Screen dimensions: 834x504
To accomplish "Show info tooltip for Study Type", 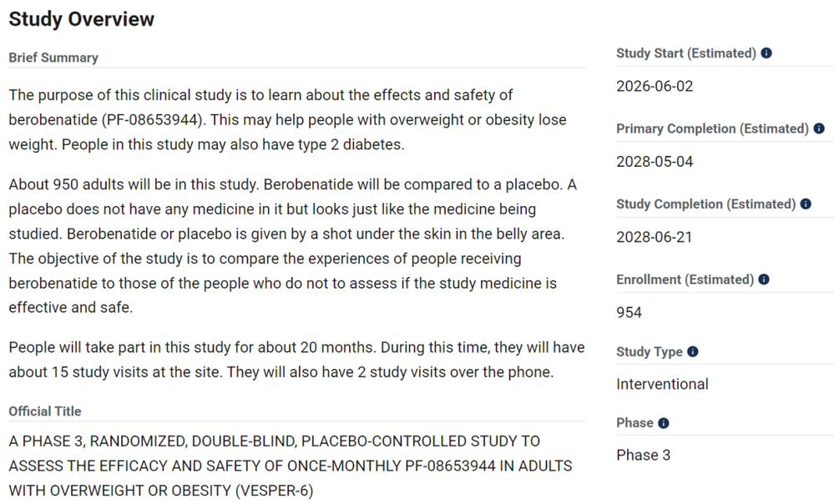I will [x=693, y=351].
